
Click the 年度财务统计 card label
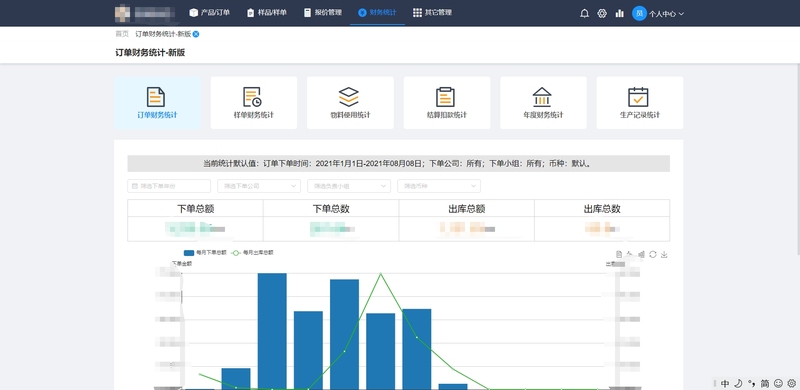click(x=543, y=115)
